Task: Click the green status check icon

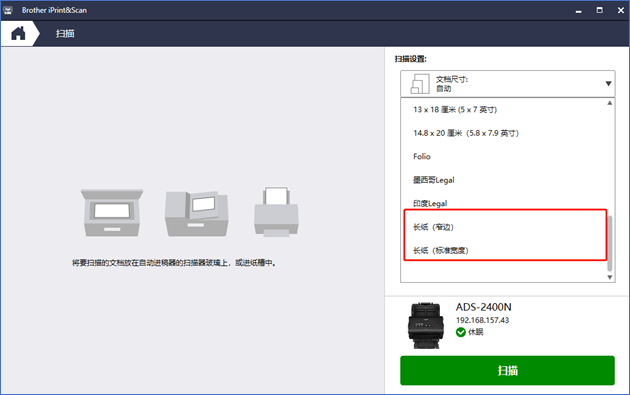Action: point(461,332)
